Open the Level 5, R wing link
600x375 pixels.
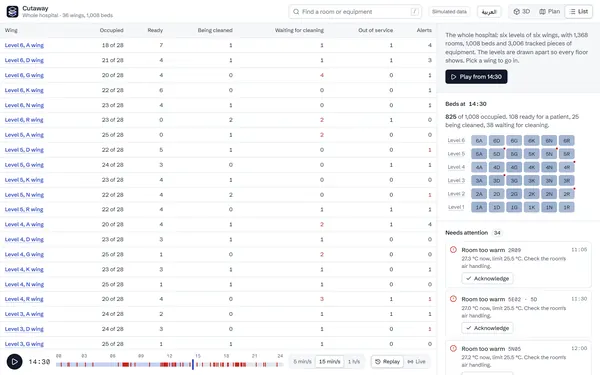pyautogui.click(x=24, y=209)
